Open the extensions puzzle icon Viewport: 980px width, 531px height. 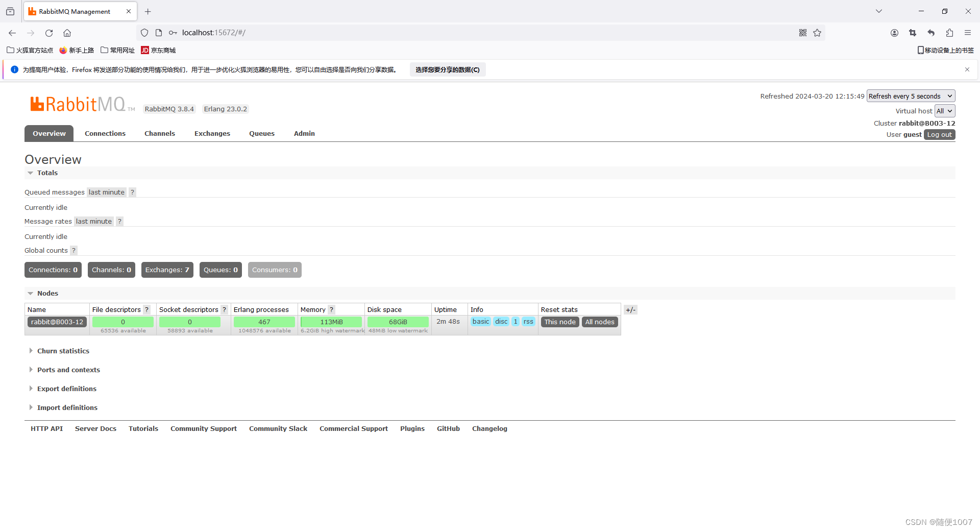point(949,33)
